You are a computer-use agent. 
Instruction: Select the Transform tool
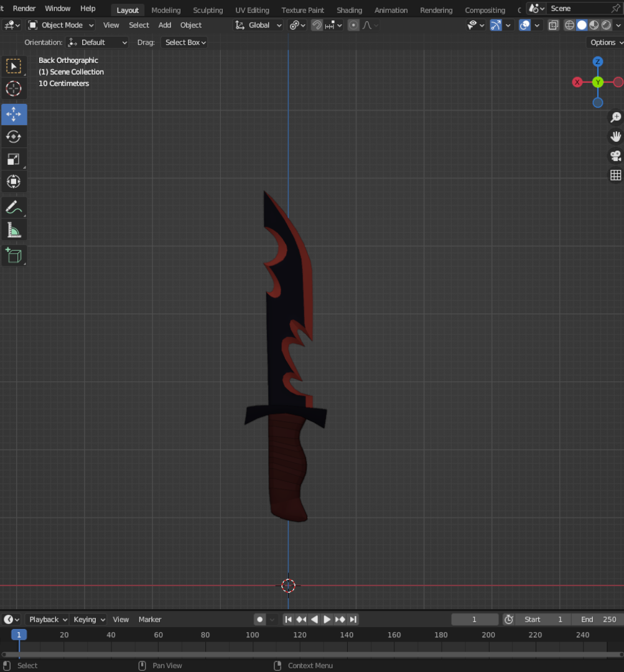tap(14, 182)
